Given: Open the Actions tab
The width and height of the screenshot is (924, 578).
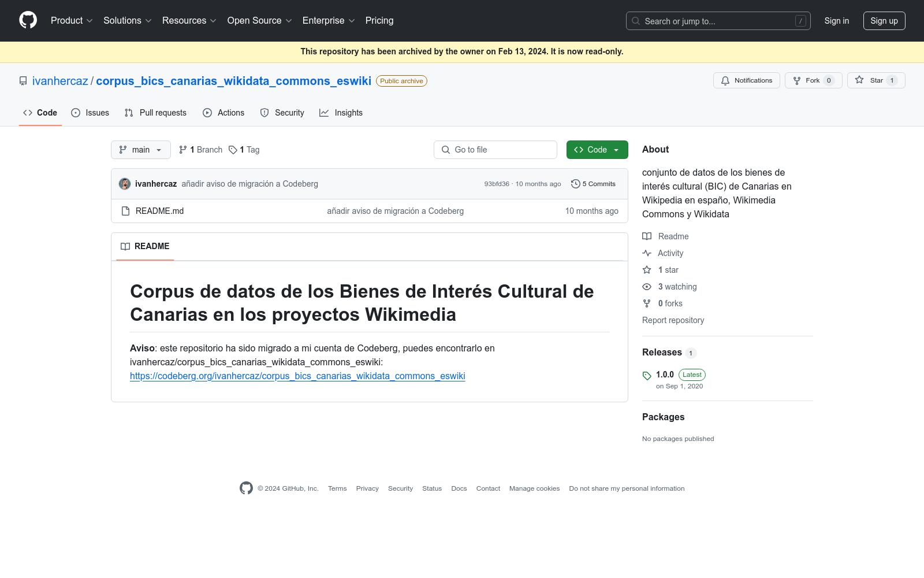Looking at the screenshot, I should 223,113.
